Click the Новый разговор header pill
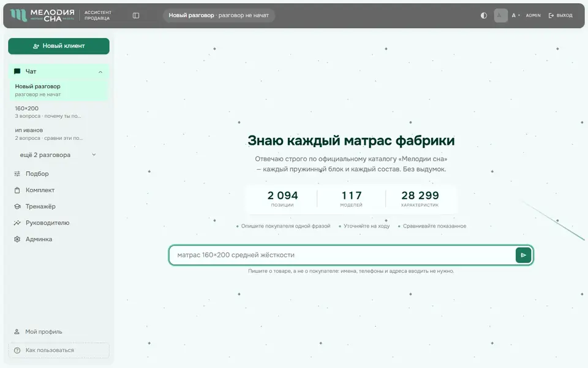 click(x=219, y=15)
